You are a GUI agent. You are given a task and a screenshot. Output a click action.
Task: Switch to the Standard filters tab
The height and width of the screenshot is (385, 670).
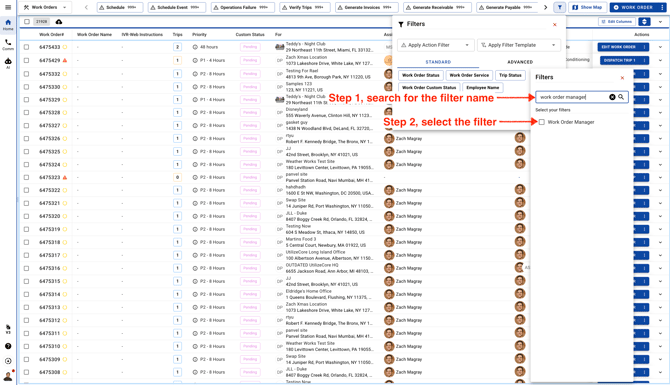438,62
